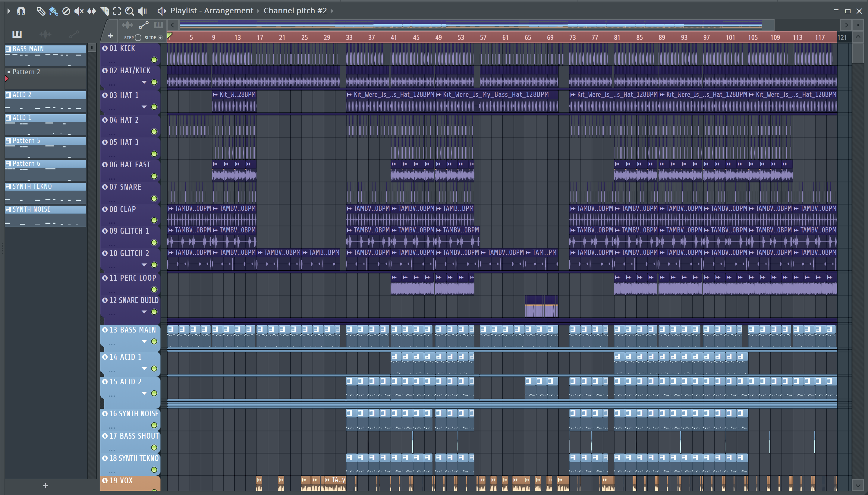
Task: Collapse the 03 HAT 1 track group
Action: point(144,107)
